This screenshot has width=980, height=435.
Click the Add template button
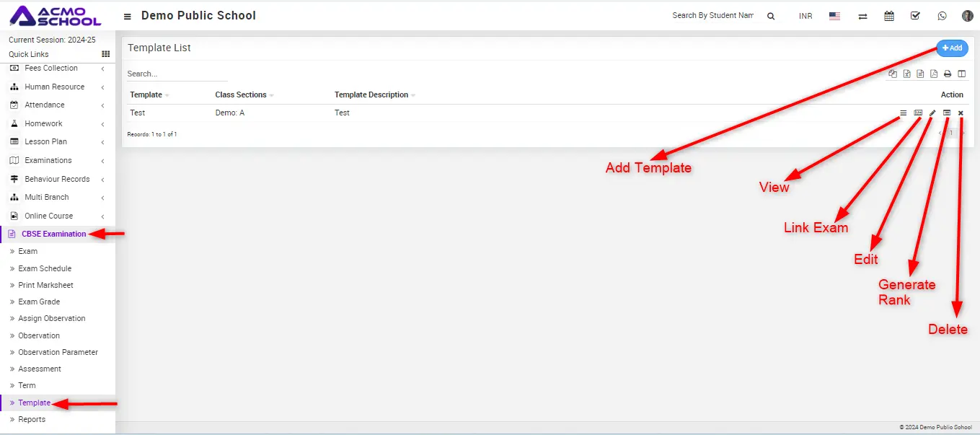pos(952,48)
